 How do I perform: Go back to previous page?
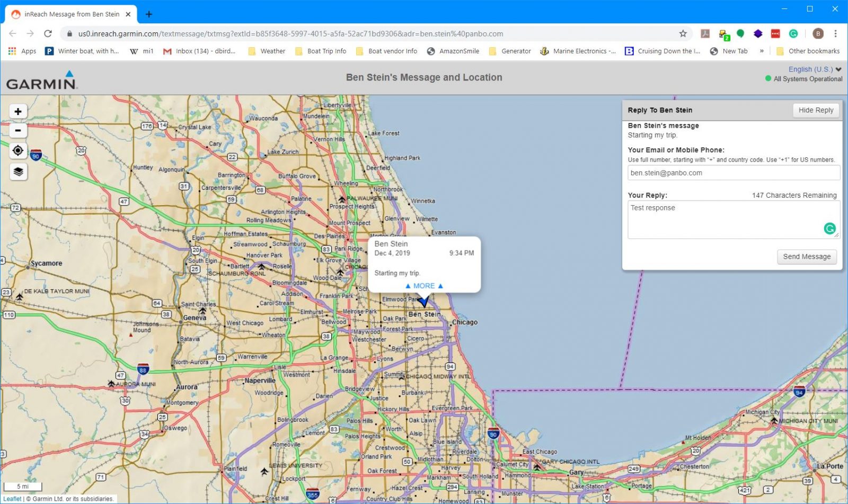13,33
